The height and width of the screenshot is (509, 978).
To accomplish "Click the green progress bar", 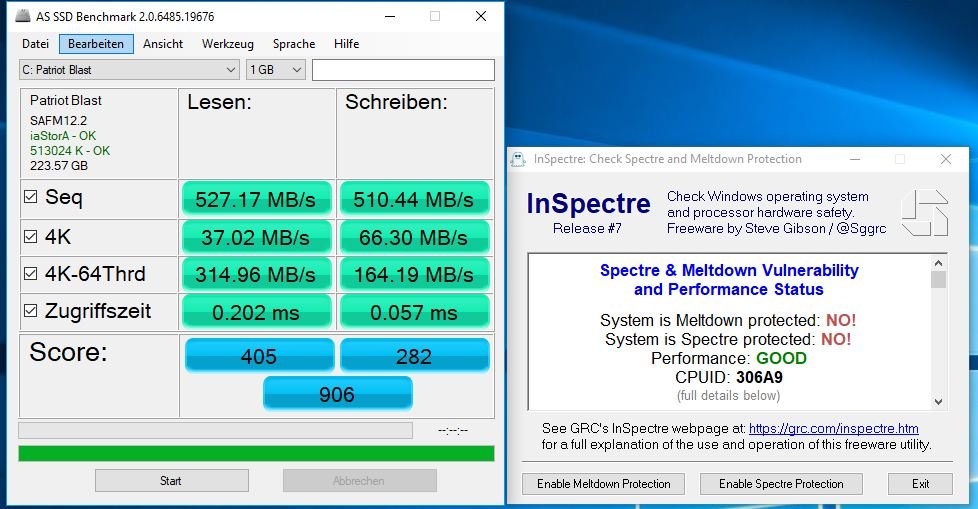I will click(256, 453).
